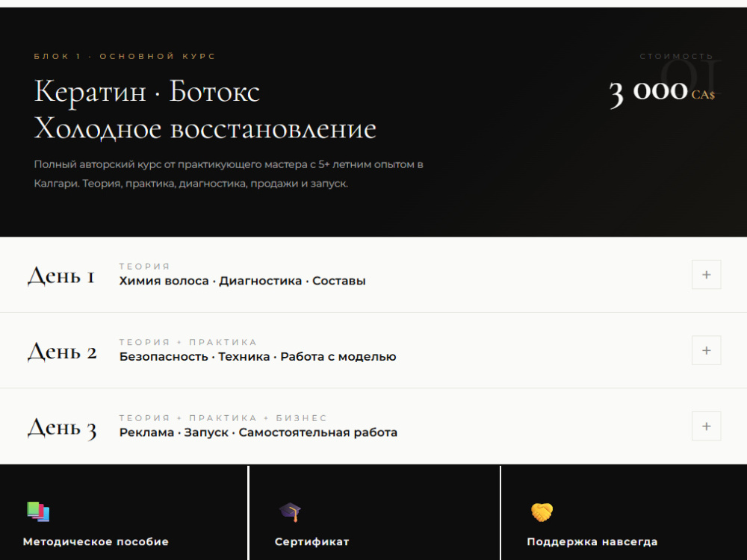Select the 'Методическое пособие' card title

click(x=96, y=542)
